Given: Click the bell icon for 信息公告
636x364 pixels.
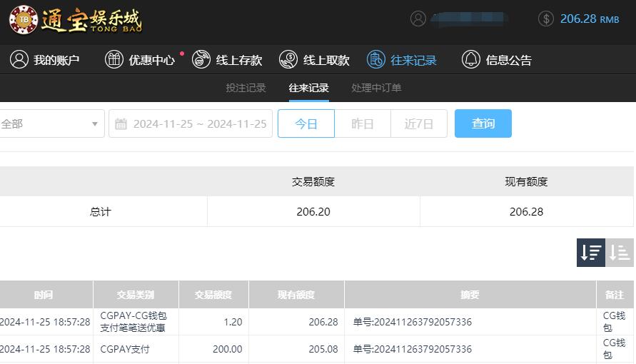Looking at the screenshot, I should coord(471,59).
